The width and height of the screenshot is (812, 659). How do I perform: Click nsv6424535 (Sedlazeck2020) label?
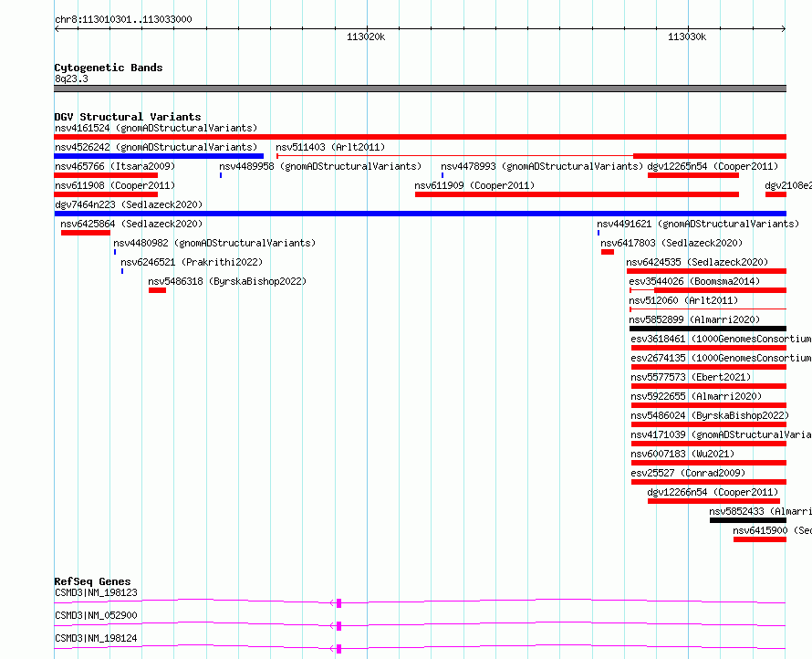coord(698,262)
